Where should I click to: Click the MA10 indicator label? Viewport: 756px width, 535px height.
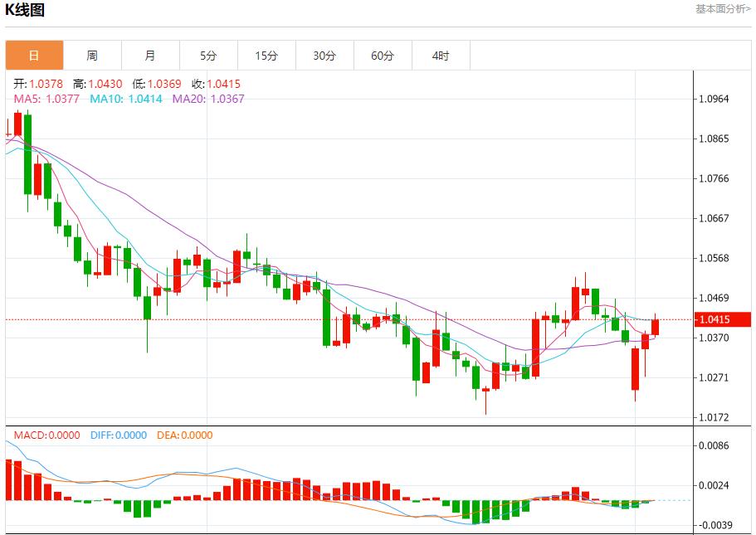coord(126,99)
